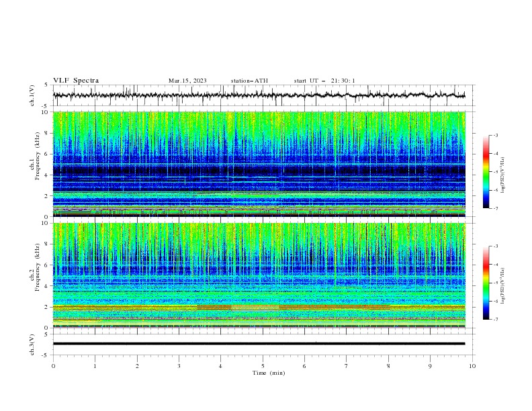Click the upper ch.1 PSD color bar
Viewport: 532px width, 411px height.
pyautogui.click(x=486, y=172)
